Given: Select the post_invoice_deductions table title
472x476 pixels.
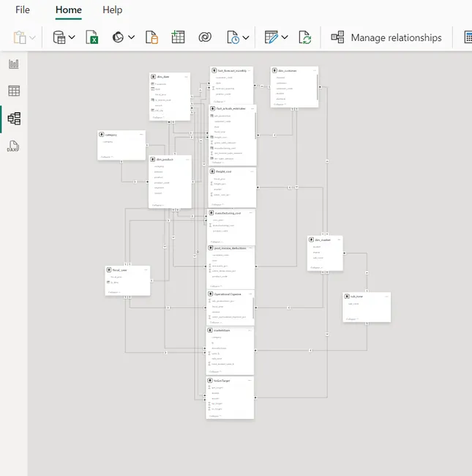Looking at the screenshot, I should click(x=231, y=248).
